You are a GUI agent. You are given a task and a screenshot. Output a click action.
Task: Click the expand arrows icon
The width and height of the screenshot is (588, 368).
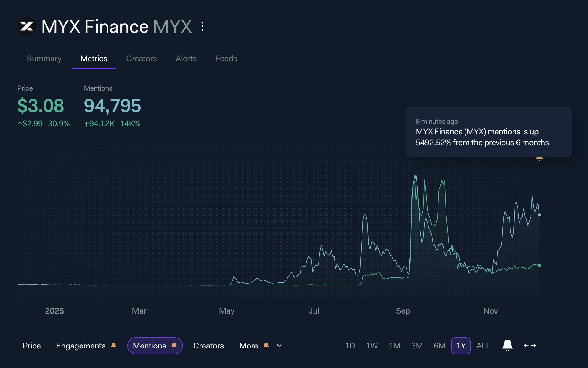(x=530, y=346)
